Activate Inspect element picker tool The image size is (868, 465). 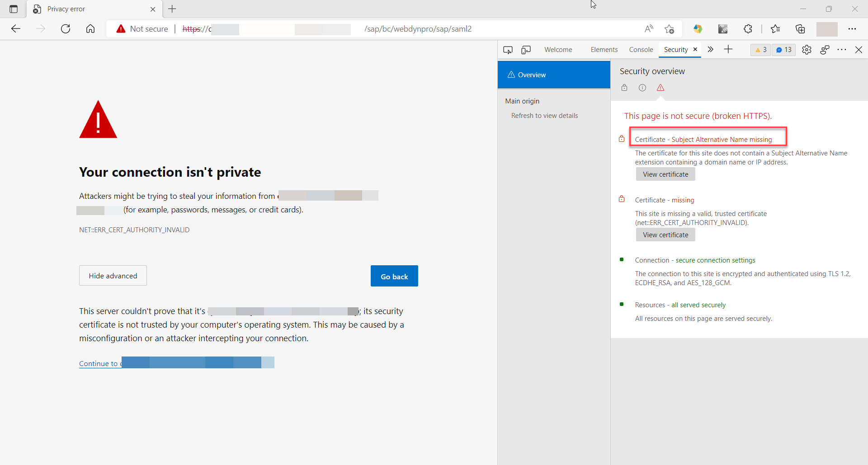[x=508, y=50]
